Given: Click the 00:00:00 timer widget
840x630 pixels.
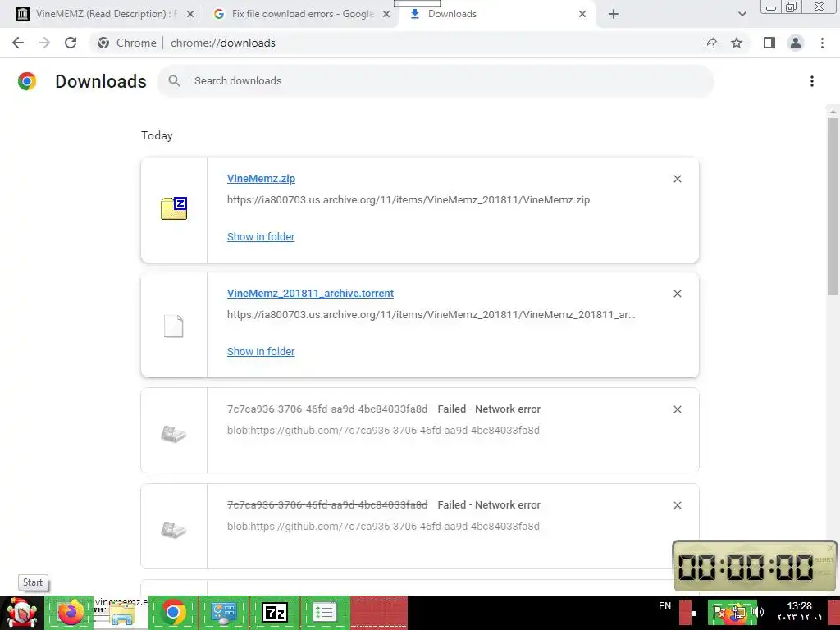Looking at the screenshot, I should [x=755, y=566].
